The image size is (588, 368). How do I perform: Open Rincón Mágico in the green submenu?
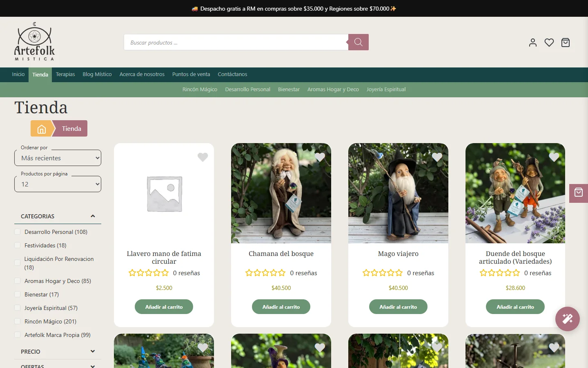[200, 90]
